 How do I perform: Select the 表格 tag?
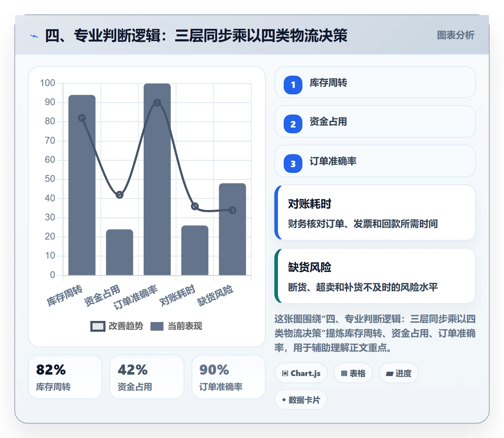353,373
